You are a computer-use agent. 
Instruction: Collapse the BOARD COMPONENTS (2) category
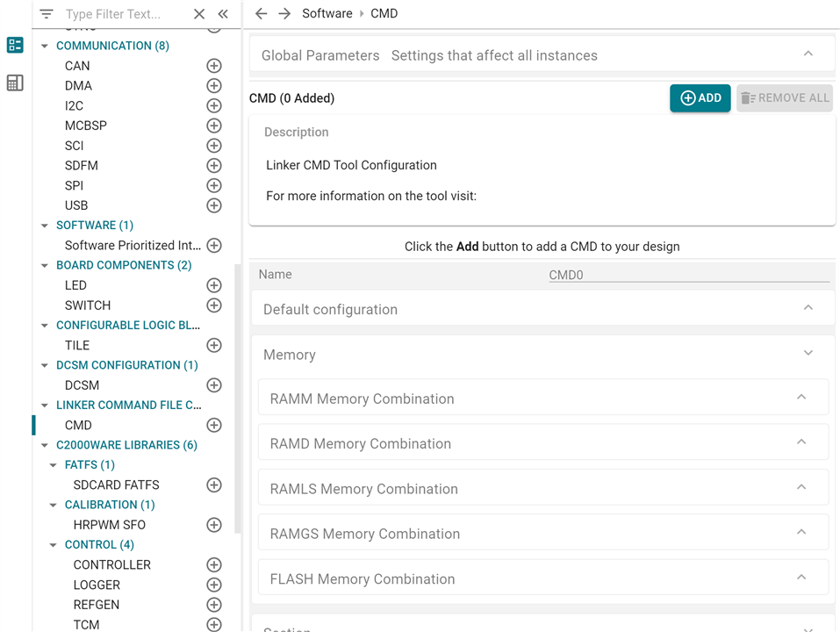45,266
